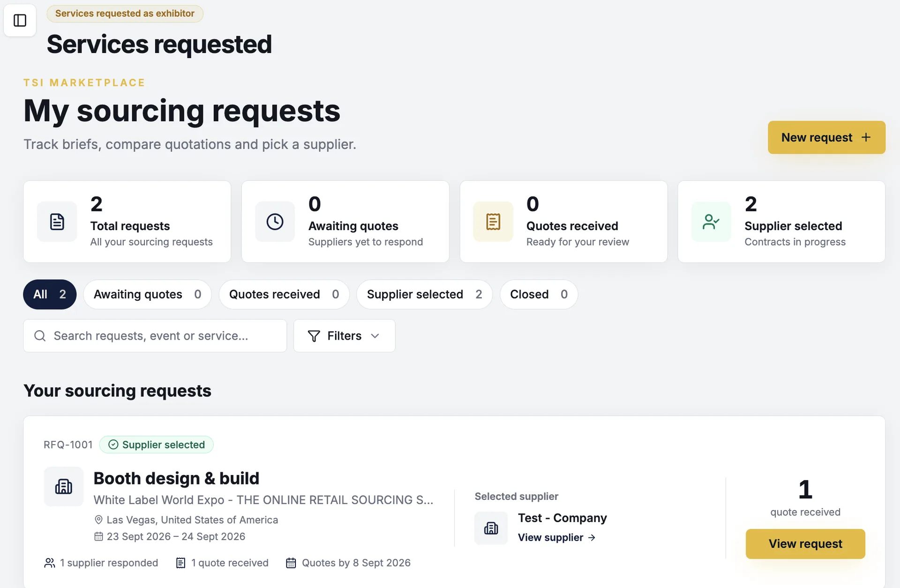Click the arrow next to View supplier
Screen dimensions: 900x588
pos(592,537)
